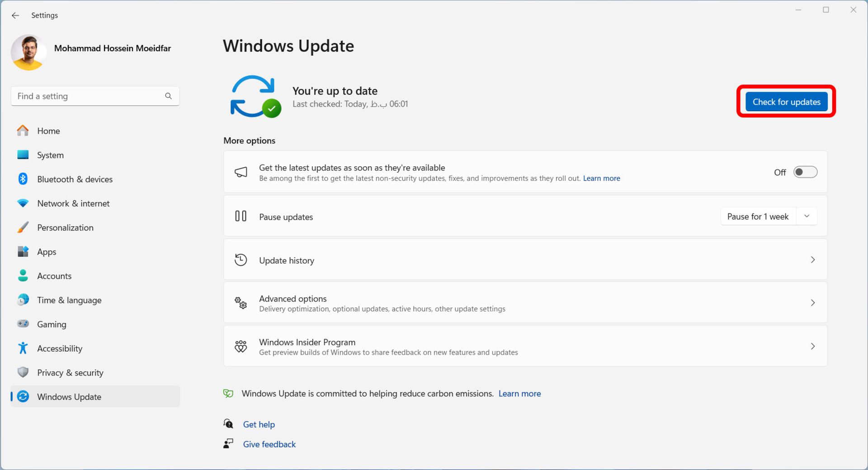Open Network & internet settings
868x470 pixels.
[x=95, y=203]
